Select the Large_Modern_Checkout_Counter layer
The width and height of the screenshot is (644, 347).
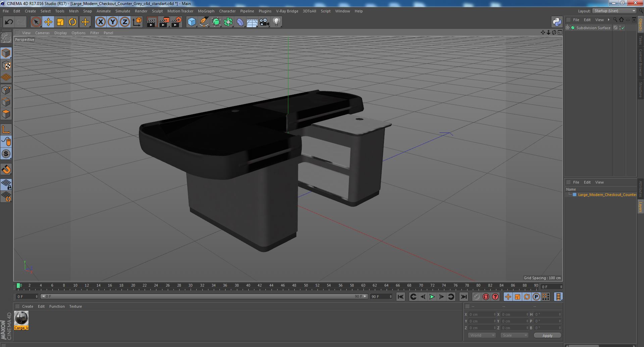point(607,195)
